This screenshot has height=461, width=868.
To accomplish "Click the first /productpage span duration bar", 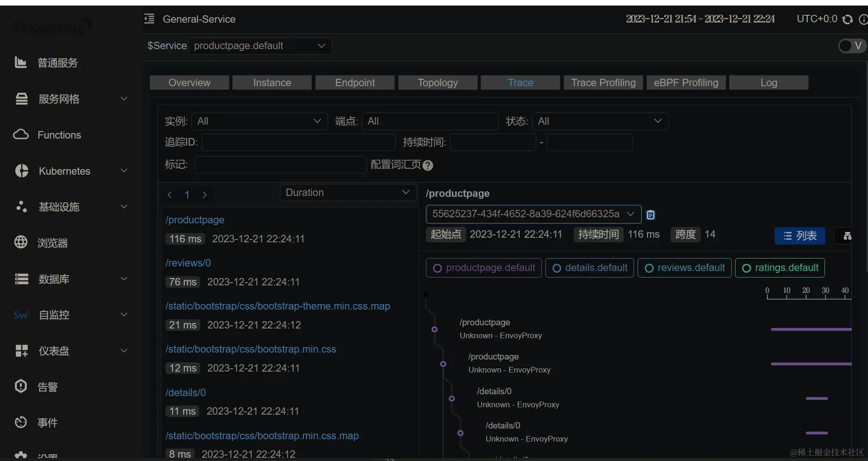I will coord(811,329).
